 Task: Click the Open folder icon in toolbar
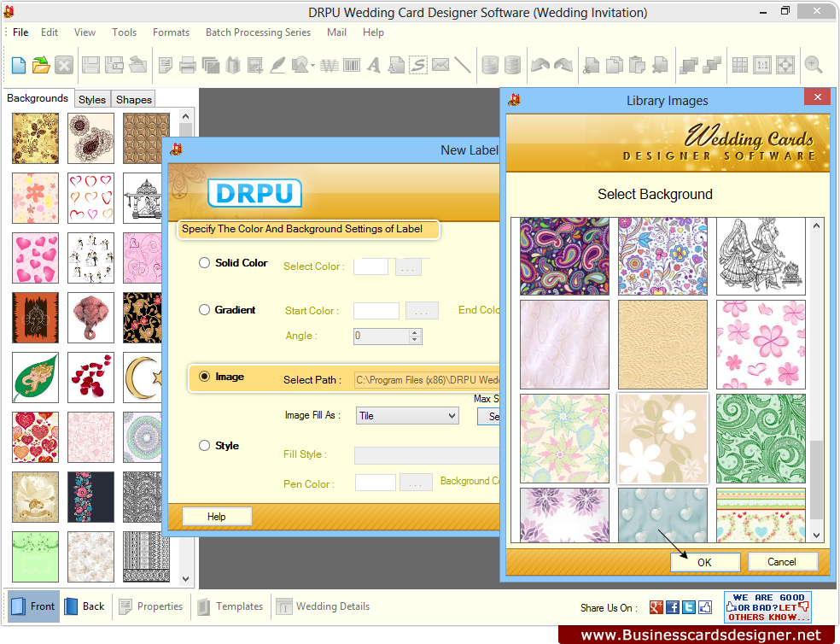(x=41, y=66)
